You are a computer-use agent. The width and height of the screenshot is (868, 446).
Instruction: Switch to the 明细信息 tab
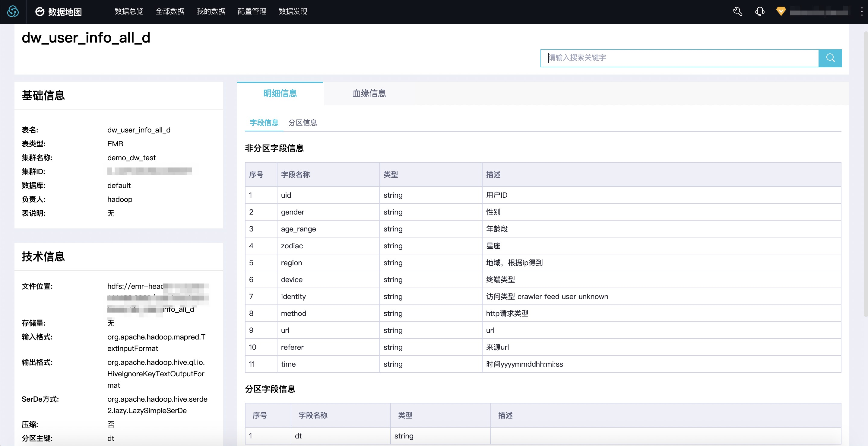pyautogui.click(x=280, y=93)
